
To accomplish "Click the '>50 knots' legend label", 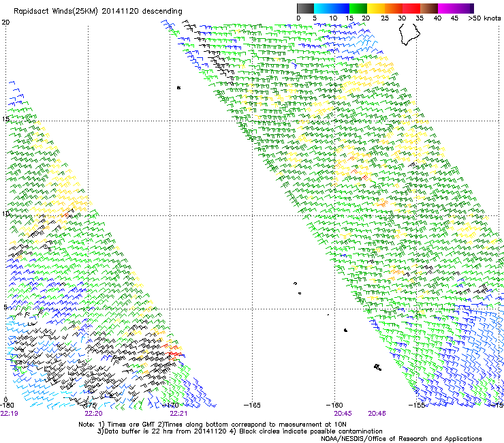I will (x=484, y=18).
